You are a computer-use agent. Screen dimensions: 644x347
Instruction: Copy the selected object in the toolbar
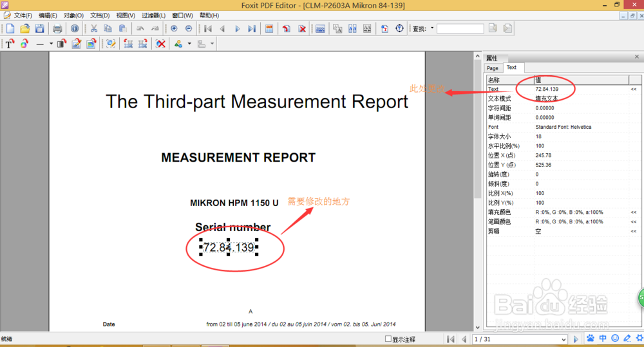[x=108, y=29]
